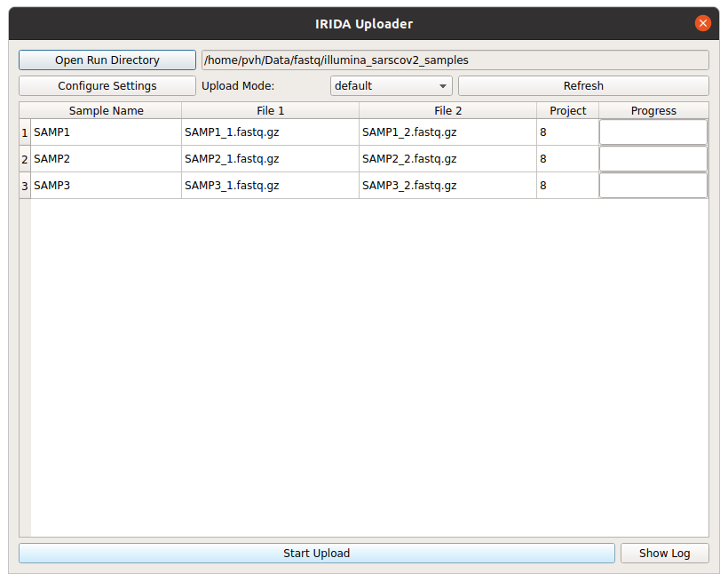Start the upload

click(317, 554)
